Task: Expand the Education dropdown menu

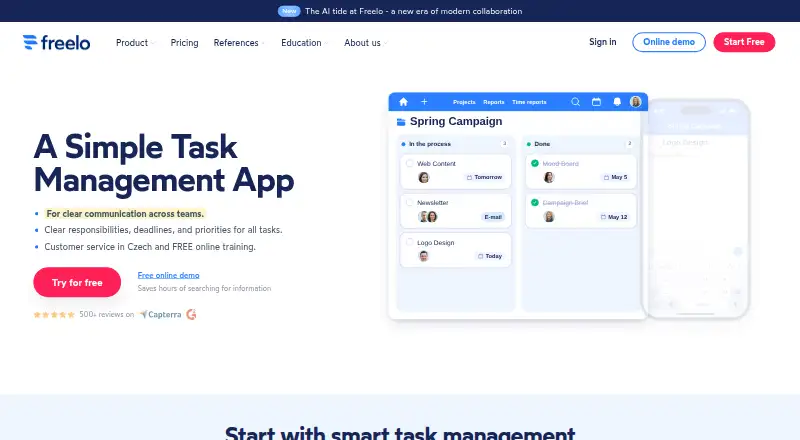Action: [x=305, y=43]
